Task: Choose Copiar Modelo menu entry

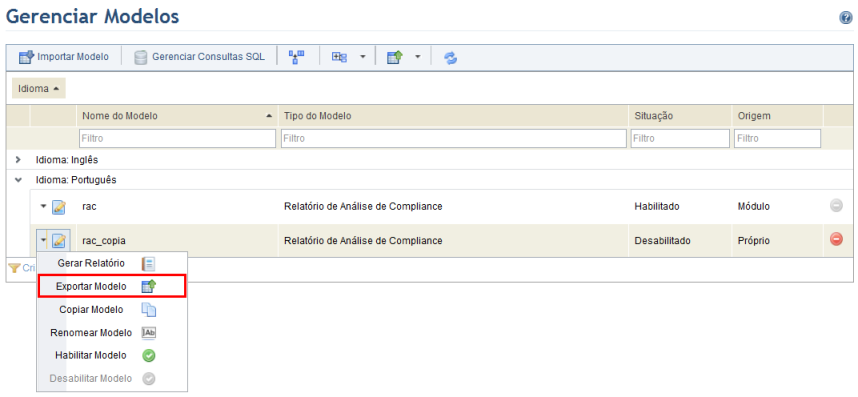Action: pyautogui.click(x=112, y=310)
